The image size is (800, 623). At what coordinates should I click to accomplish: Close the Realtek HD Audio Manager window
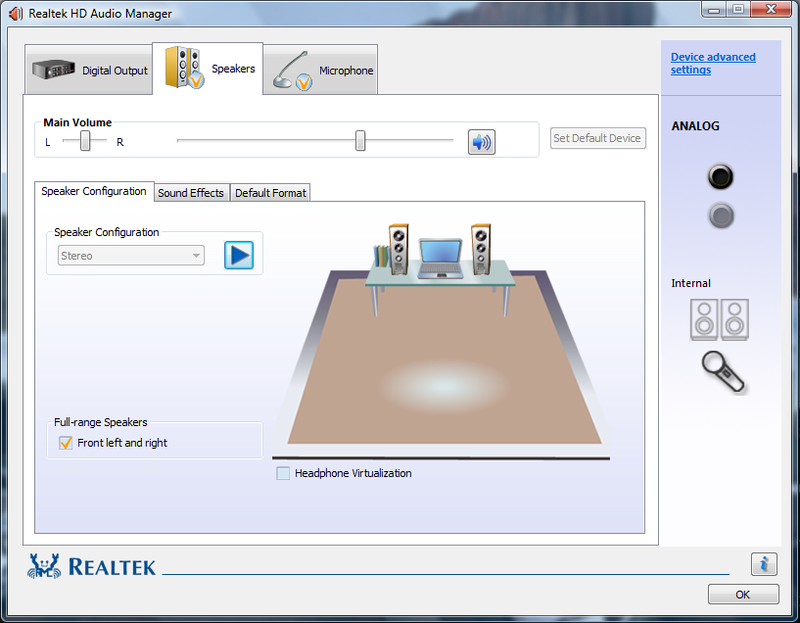[x=771, y=9]
